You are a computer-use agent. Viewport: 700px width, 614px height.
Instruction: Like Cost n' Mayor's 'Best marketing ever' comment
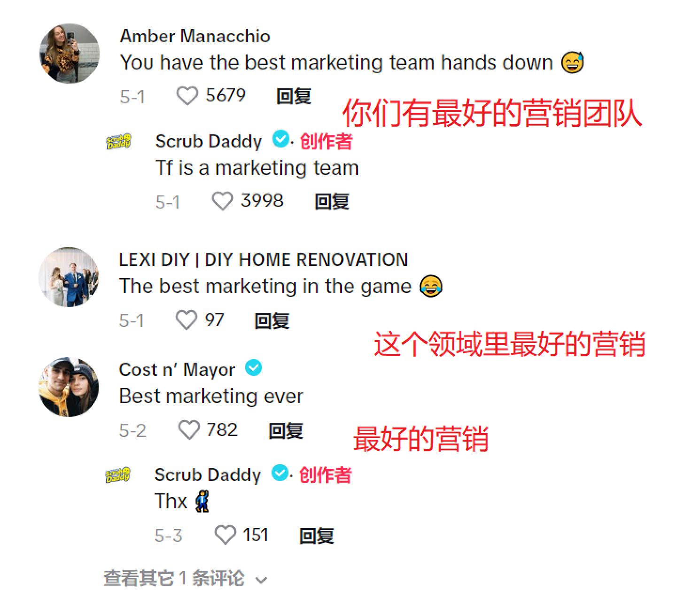189,430
